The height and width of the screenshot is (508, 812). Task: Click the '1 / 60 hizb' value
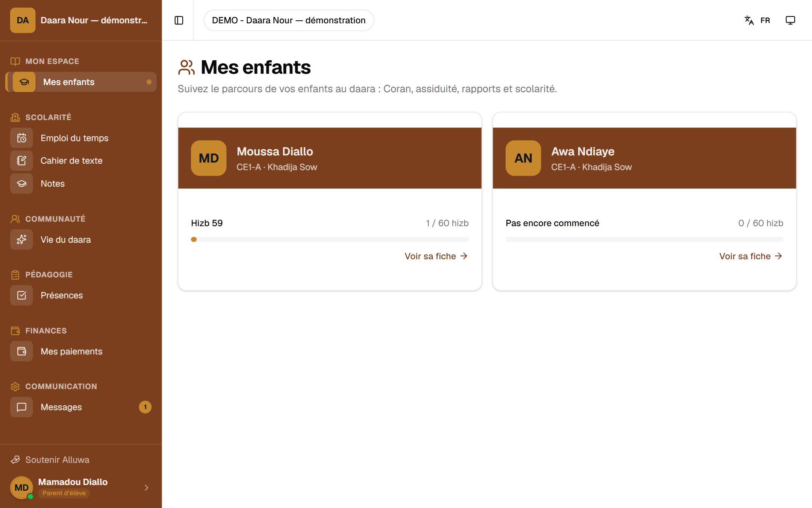[x=447, y=223]
